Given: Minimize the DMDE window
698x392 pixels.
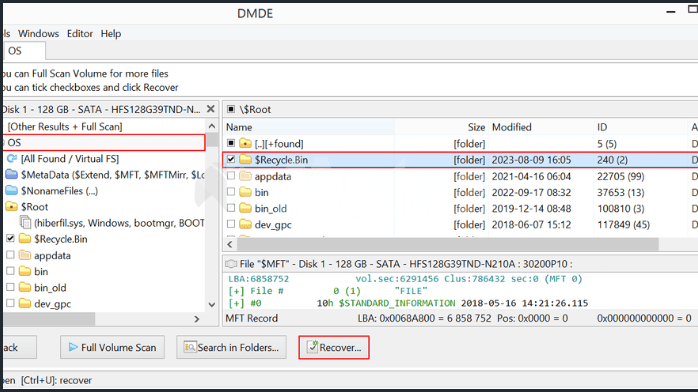Looking at the screenshot, I should coord(671,12).
